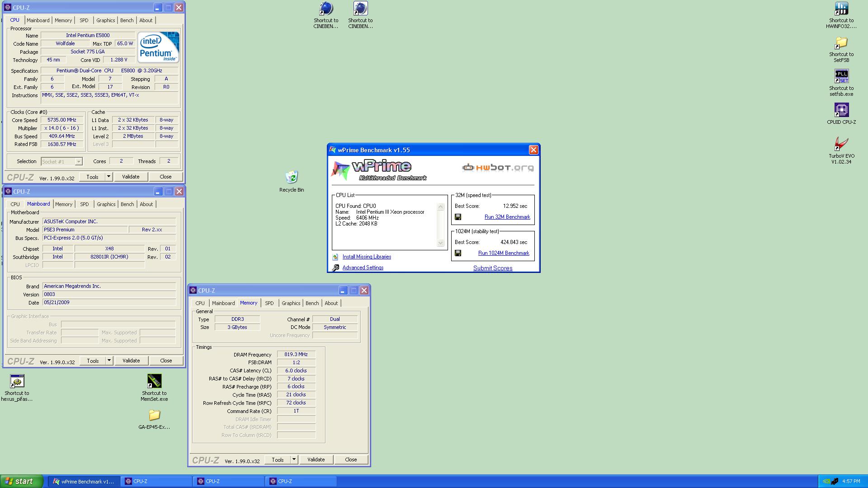Screen dimensions: 868x488
Task: Open About tab in Memory CPU-Z window
Action: pos(331,303)
